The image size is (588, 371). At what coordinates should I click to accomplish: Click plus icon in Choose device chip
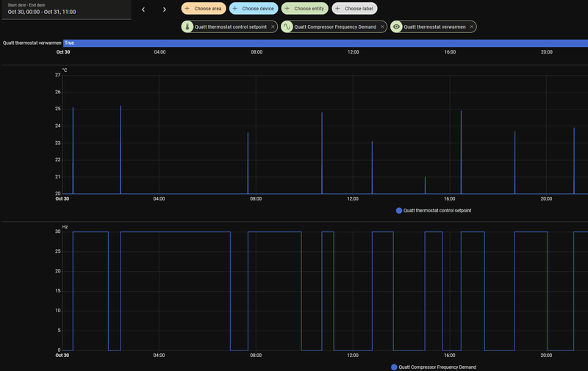click(234, 8)
